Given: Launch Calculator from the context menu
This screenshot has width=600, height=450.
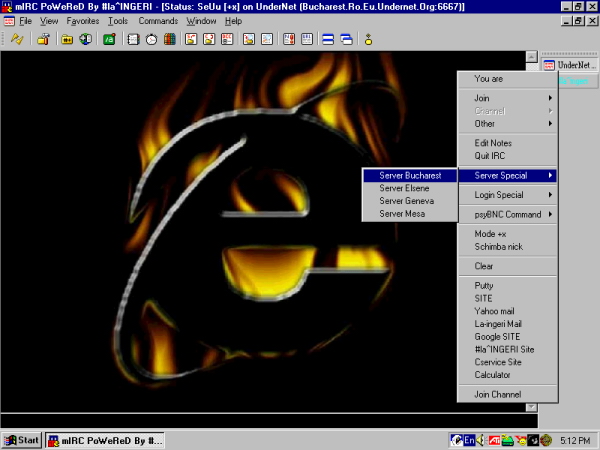Looking at the screenshot, I should 507,375.
